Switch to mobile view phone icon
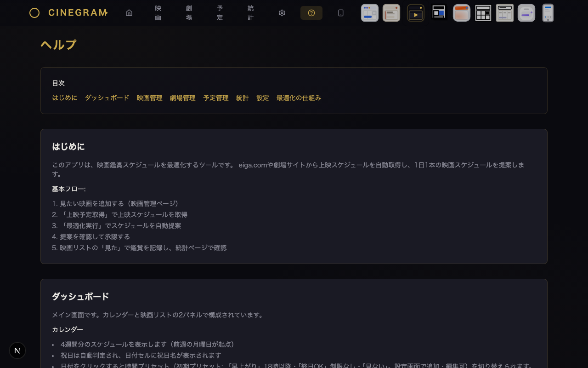588x368 pixels. (x=341, y=13)
